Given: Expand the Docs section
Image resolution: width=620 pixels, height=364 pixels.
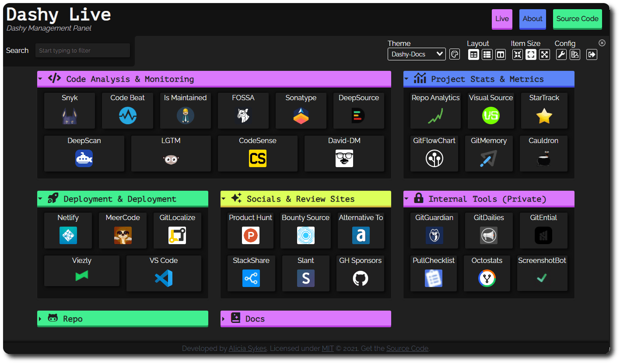Looking at the screenshot, I should tap(305, 319).
